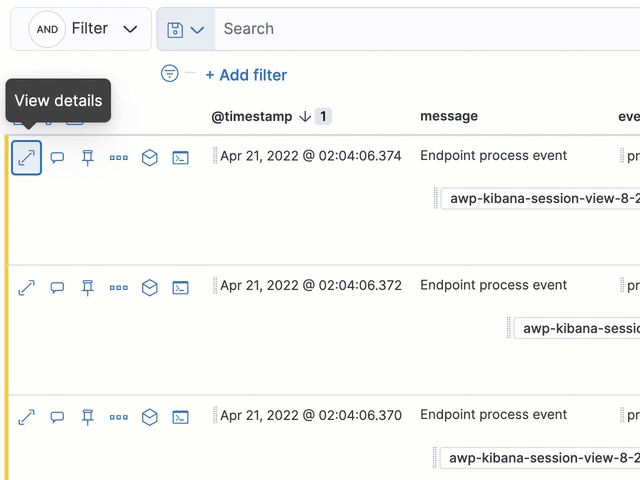This screenshot has width=640, height=480.
Task: Pin the 02:04:06.370 event
Action: coord(88,417)
